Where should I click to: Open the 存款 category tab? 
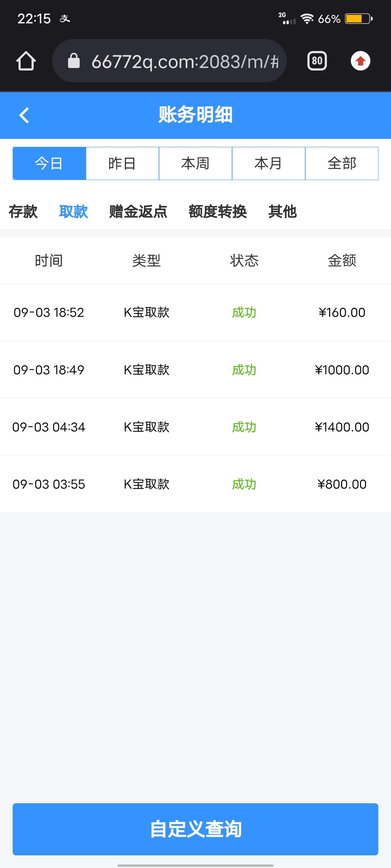click(23, 212)
